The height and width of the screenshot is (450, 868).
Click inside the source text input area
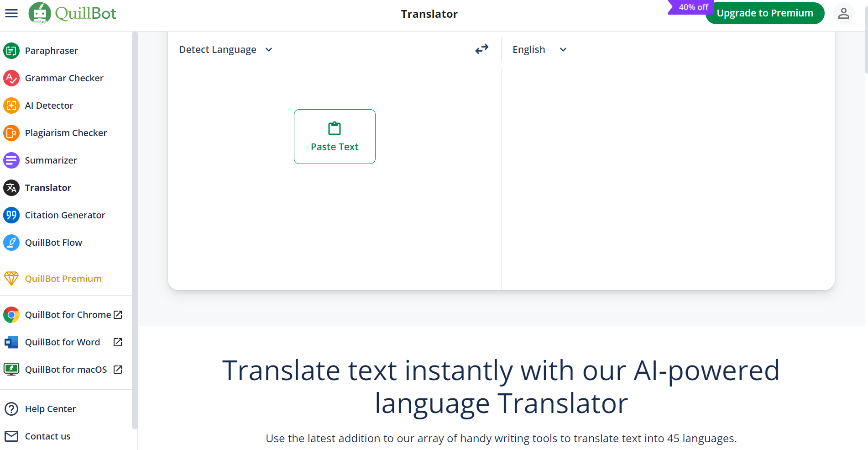point(335,219)
